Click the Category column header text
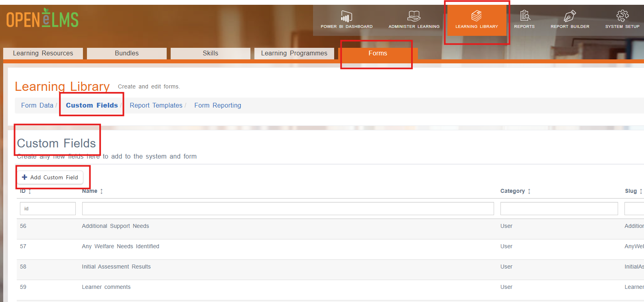This screenshot has width=644, height=302. [x=512, y=191]
